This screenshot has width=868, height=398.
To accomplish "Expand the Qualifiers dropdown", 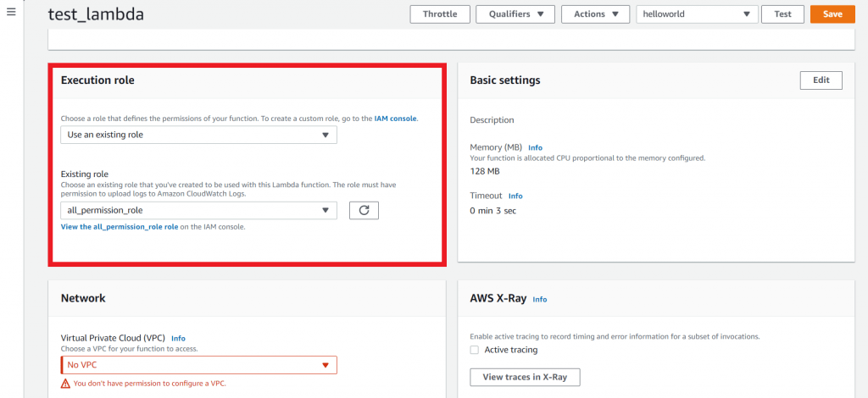I will click(515, 14).
